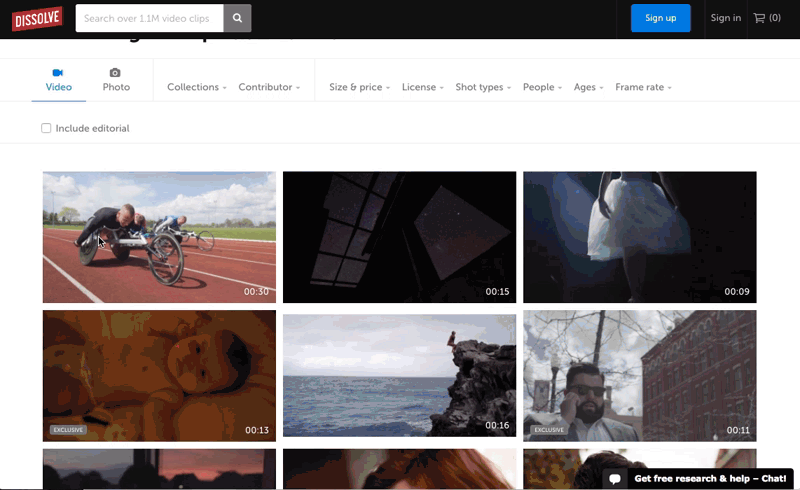This screenshot has width=800, height=490.
Task: Open the sunset silhouette clip thumbnail
Action: pyautogui.click(x=159, y=469)
